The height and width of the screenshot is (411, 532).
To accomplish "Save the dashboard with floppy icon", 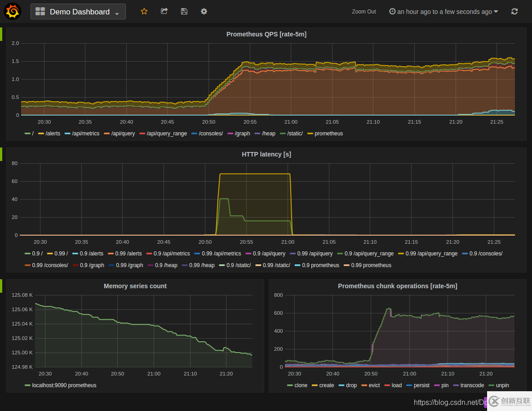I will click(x=184, y=11).
